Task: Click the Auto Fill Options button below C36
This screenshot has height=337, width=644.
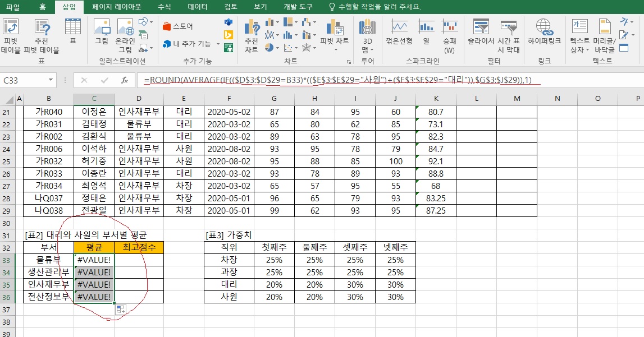Action: coord(121,308)
